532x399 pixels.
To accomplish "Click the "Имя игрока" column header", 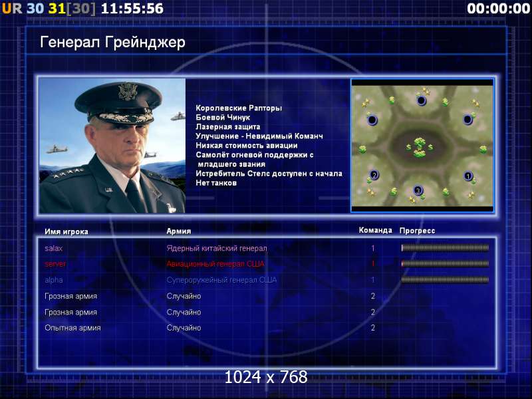I will click(66, 231).
